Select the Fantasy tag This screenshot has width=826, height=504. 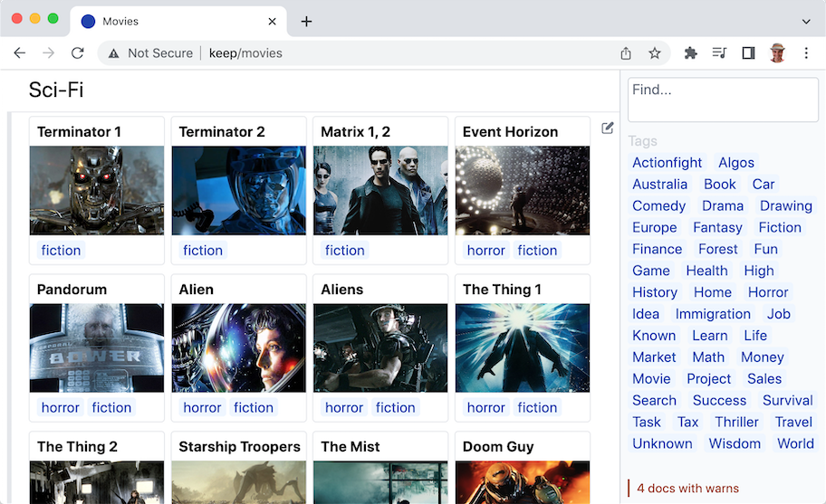717,227
